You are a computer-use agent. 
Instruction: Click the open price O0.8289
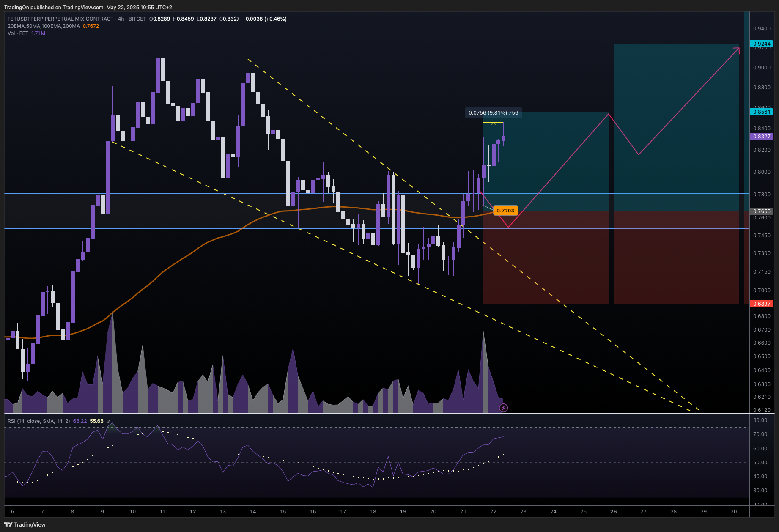[x=159, y=19]
